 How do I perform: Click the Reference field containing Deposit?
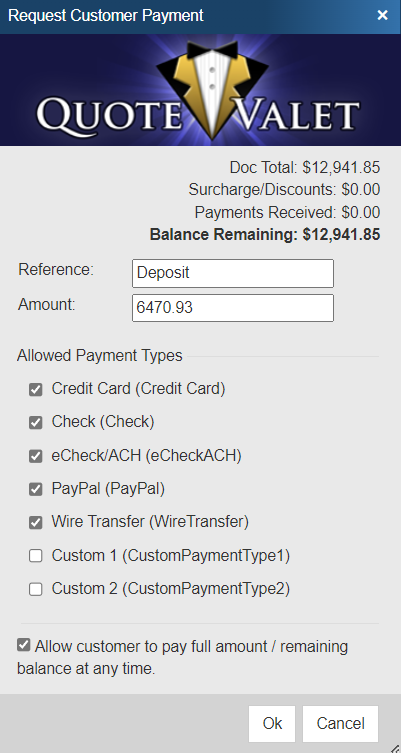(x=233, y=273)
